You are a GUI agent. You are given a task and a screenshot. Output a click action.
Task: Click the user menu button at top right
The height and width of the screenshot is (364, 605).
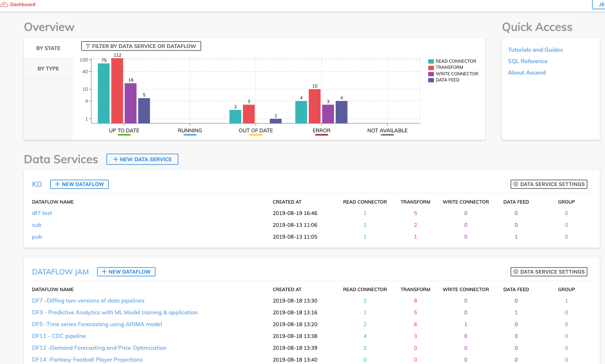tap(598, 4)
